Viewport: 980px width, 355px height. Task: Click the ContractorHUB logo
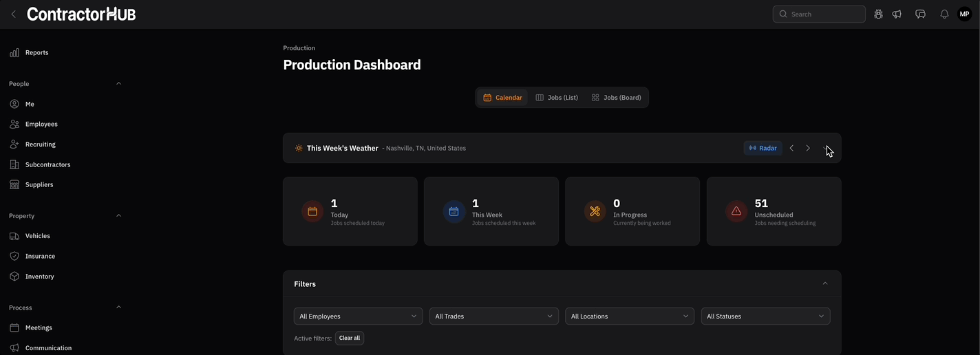click(81, 14)
